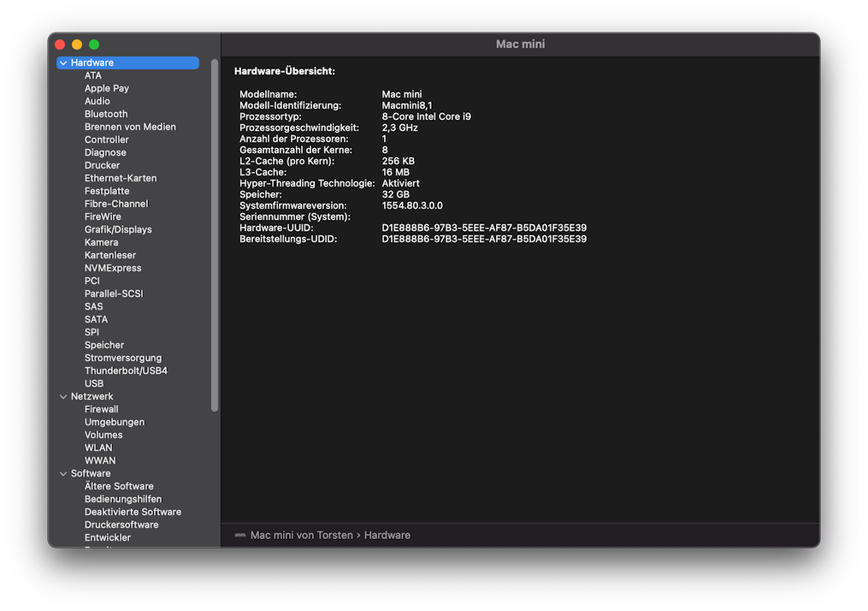The height and width of the screenshot is (611, 868).
Task: Click the red close window button
Action: tap(60, 44)
